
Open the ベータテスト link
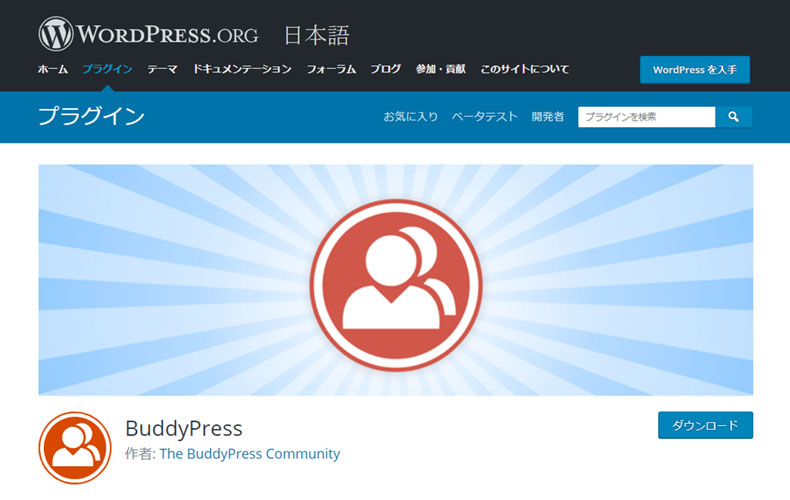[x=485, y=117]
